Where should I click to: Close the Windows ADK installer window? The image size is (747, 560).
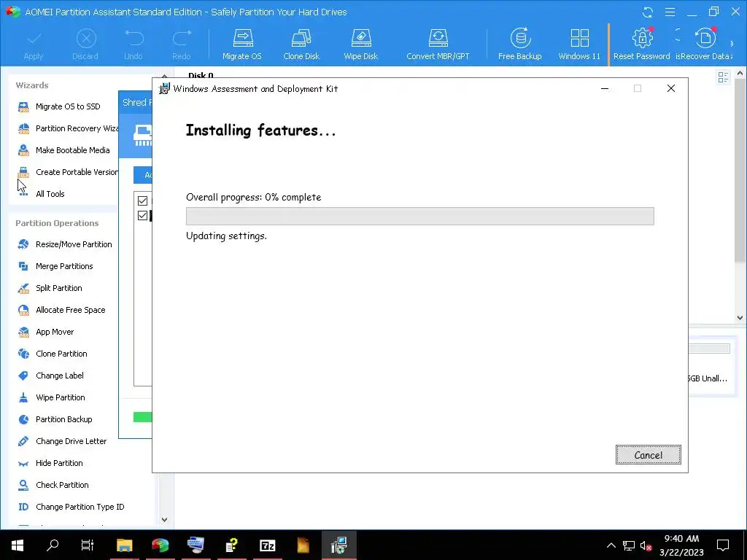point(671,88)
